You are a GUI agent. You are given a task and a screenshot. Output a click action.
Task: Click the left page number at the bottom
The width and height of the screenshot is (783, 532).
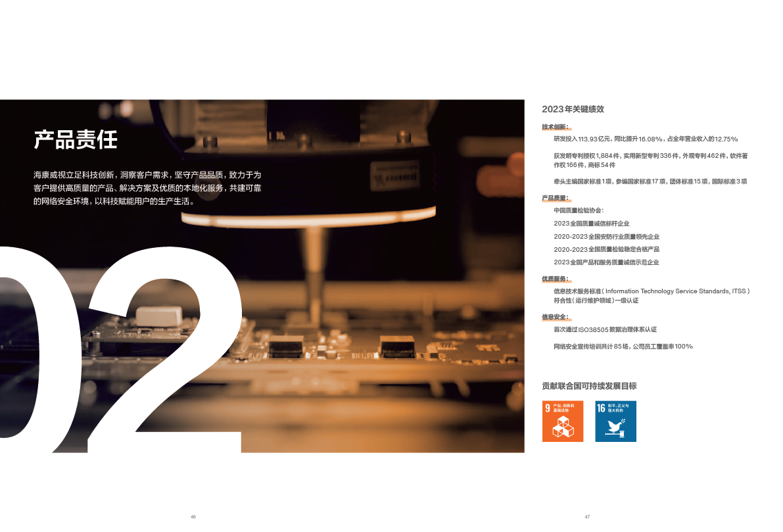pyautogui.click(x=193, y=517)
